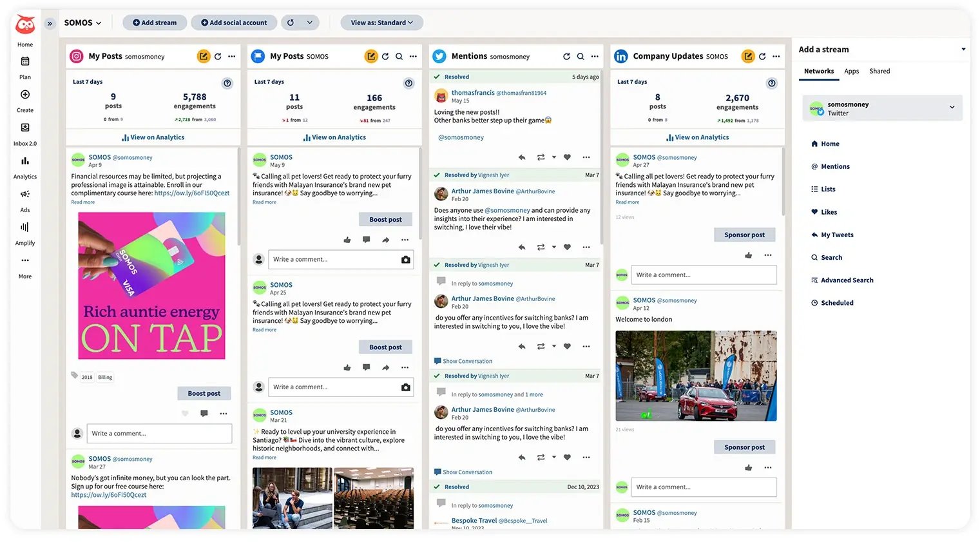
Task: Switch to the Shared tab
Action: [x=879, y=72]
